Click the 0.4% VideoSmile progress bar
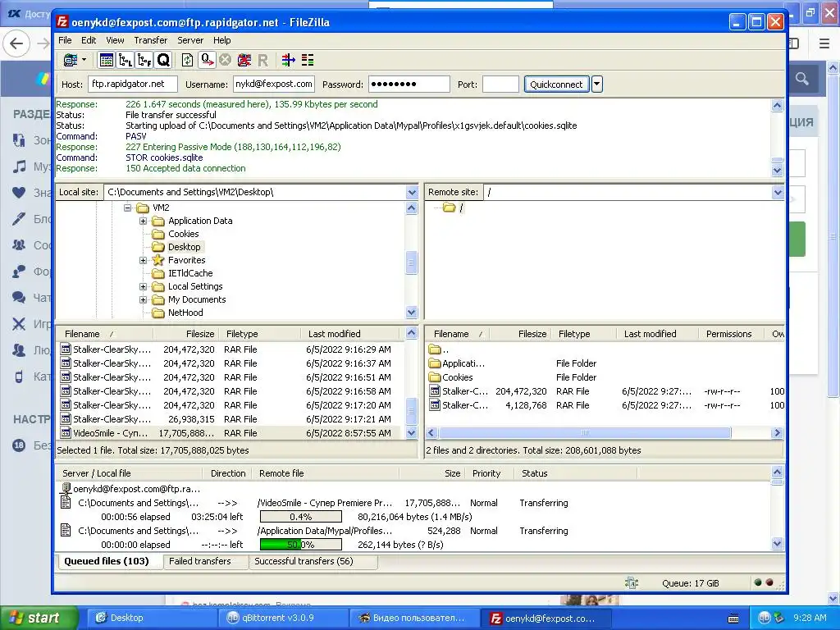 click(x=300, y=517)
